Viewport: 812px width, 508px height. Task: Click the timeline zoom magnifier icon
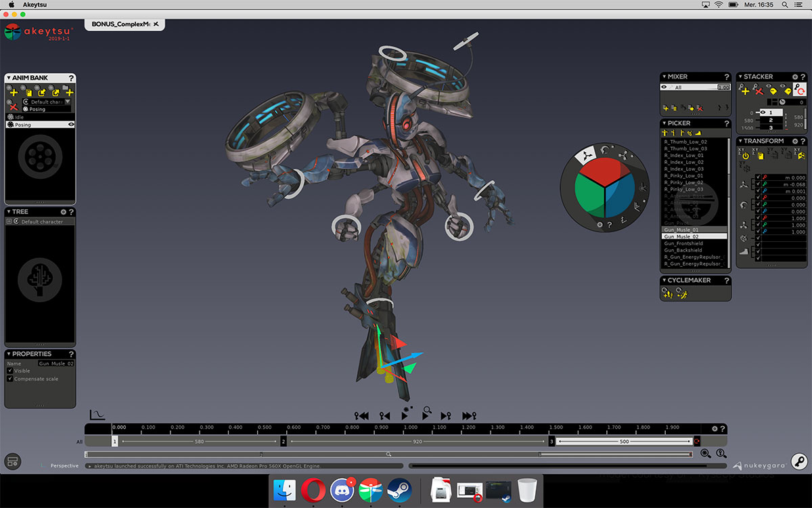click(706, 454)
